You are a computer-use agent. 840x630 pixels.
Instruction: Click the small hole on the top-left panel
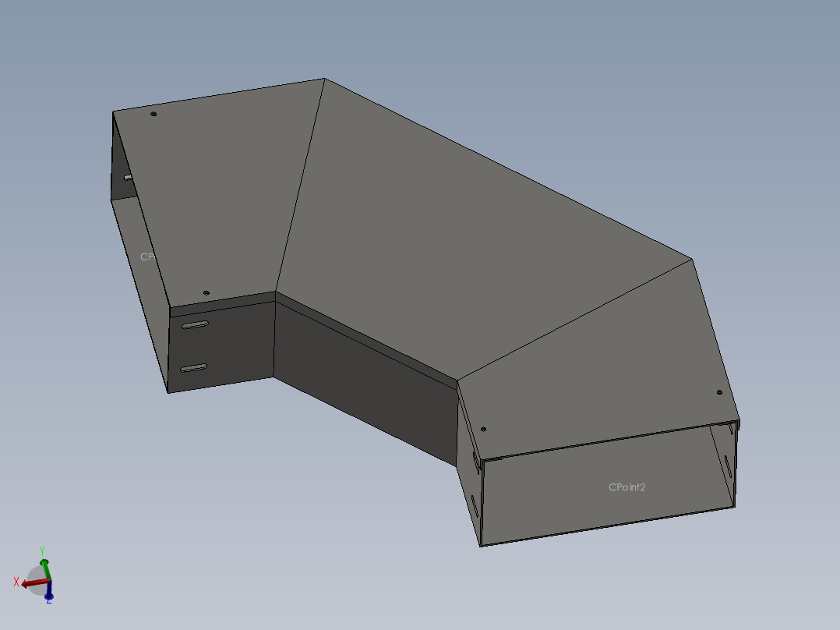[154, 114]
